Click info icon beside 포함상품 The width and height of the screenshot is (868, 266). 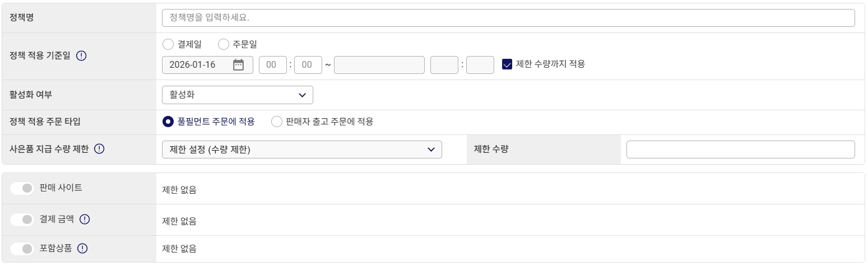click(82, 249)
